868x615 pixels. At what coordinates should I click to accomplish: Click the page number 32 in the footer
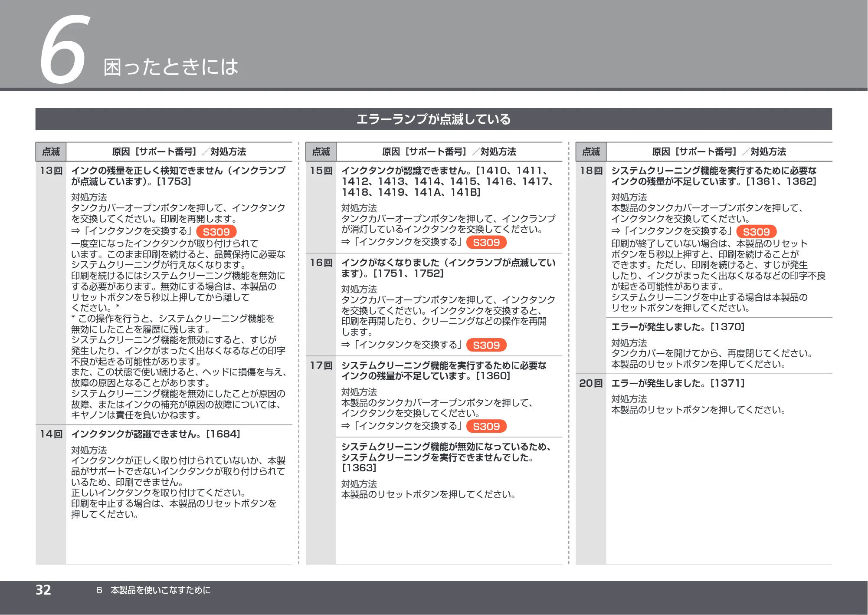coord(43,590)
